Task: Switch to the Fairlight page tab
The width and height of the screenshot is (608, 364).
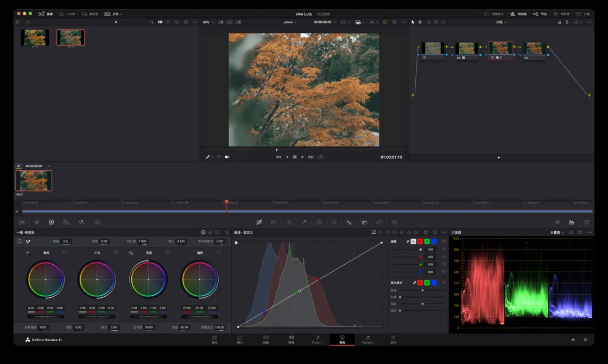Action: pyautogui.click(x=368, y=340)
